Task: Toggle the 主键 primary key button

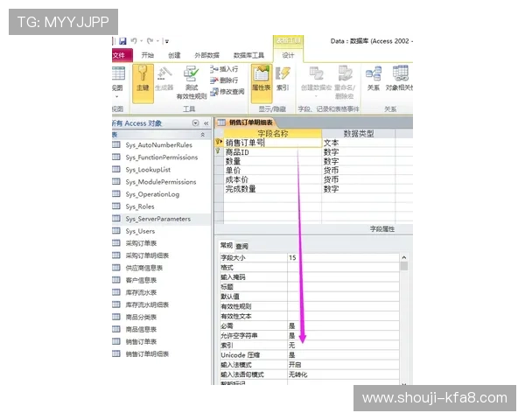Action: 143,83
